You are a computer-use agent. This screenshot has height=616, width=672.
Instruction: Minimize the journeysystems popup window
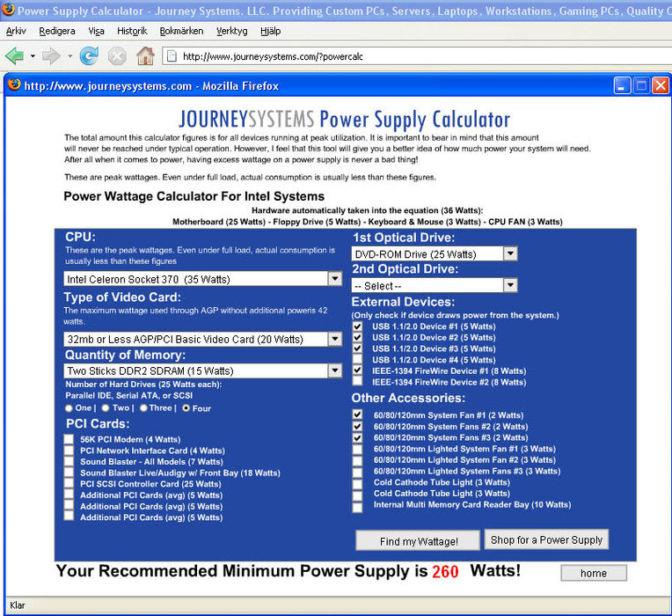tap(622, 85)
